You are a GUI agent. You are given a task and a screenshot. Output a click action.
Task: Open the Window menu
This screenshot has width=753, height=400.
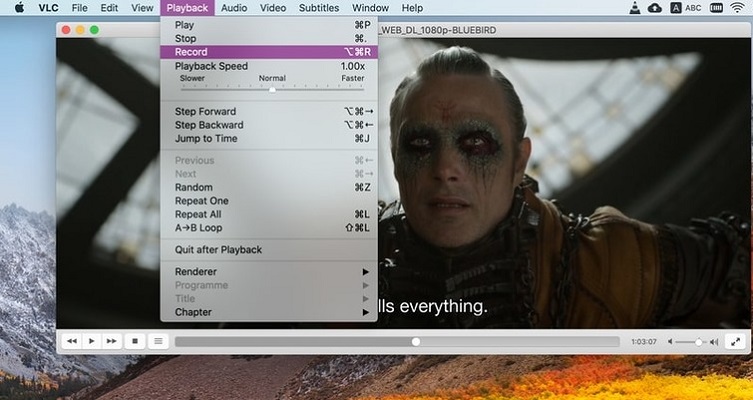pyautogui.click(x=370, y=8)
